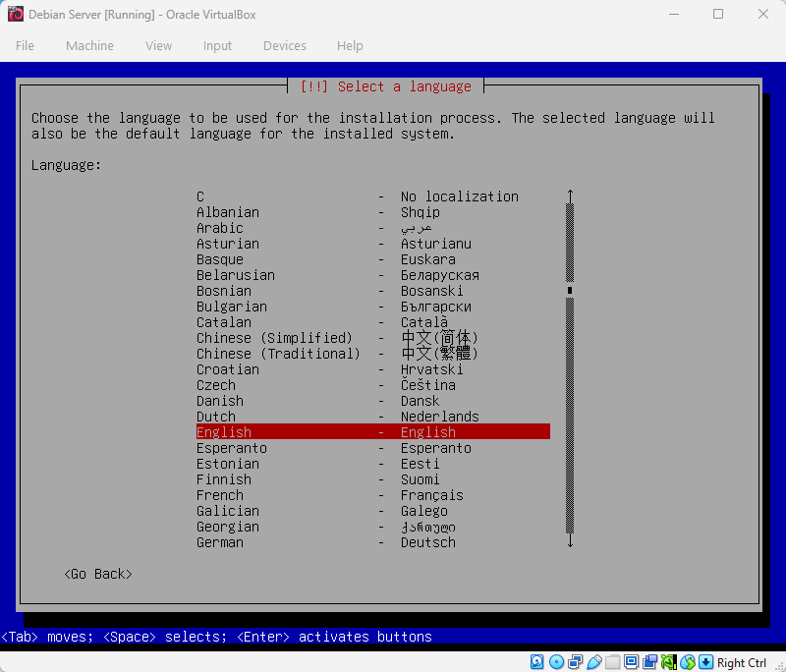The width and height of the screenshot is (786, 672).
Task: Activate the Go Back button
Action: 97,574
